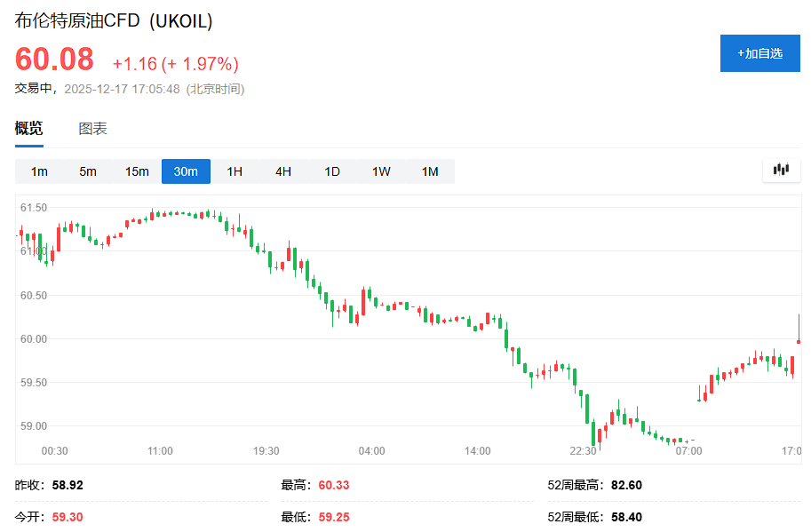Select the 5m timeframe
The width and height of the screenshot is (811, 532).
point(87,171)
